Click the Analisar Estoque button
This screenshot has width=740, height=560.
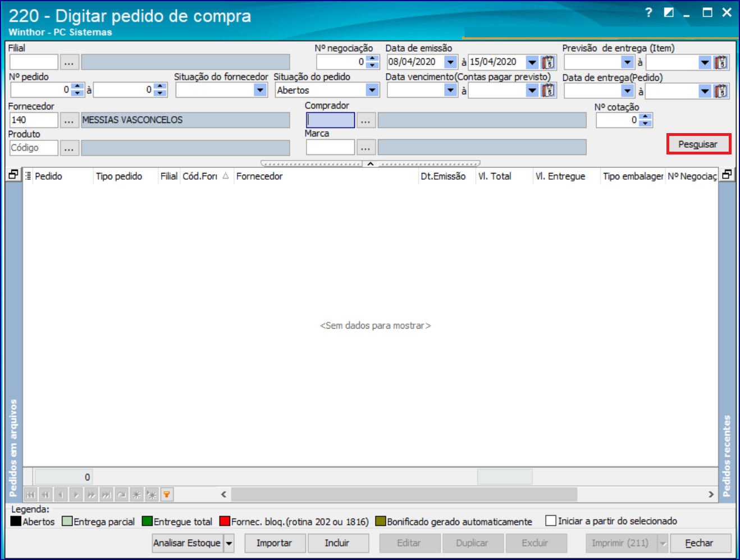(x=188, y=544)
